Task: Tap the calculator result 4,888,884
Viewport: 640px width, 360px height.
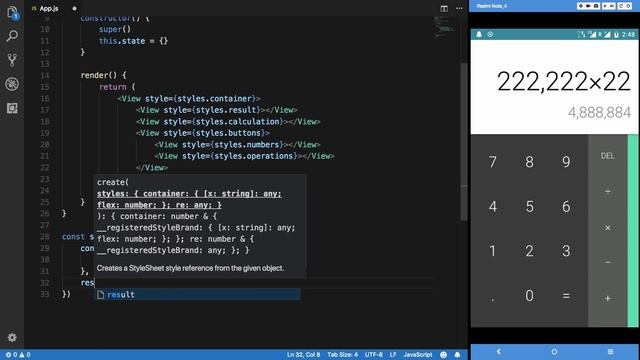Action: click(599, 112)
